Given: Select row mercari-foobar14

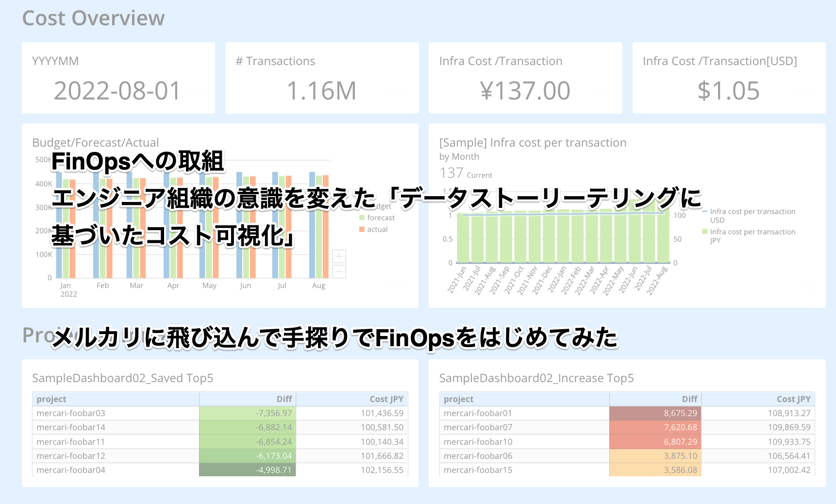Looking at the screenshot, I should click(x=220, y=427).
